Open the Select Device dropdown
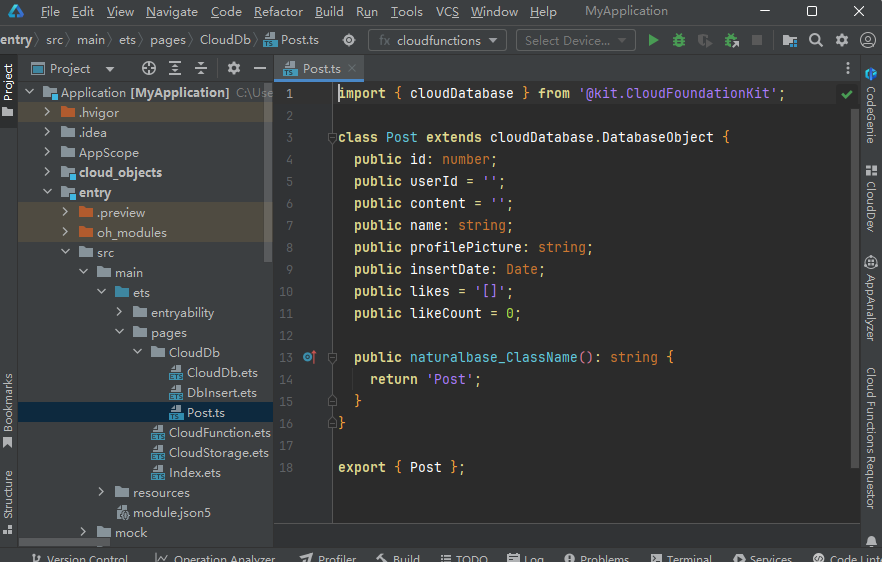Screen dimensions: 882x562 [x=575, y=41]
